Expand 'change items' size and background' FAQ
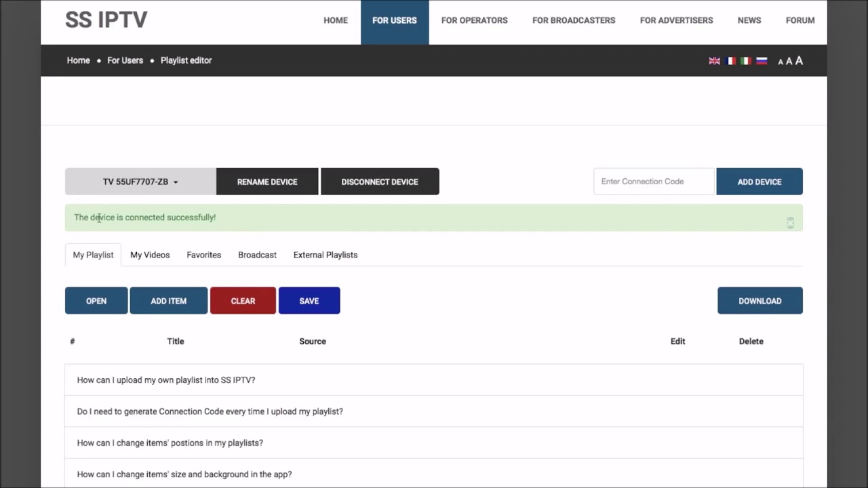The image size is (868, 488). tap(434, 474)
